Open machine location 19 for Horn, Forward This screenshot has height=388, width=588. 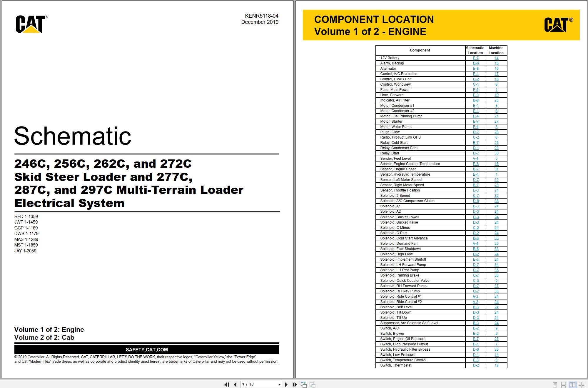[x=496, y=95]
